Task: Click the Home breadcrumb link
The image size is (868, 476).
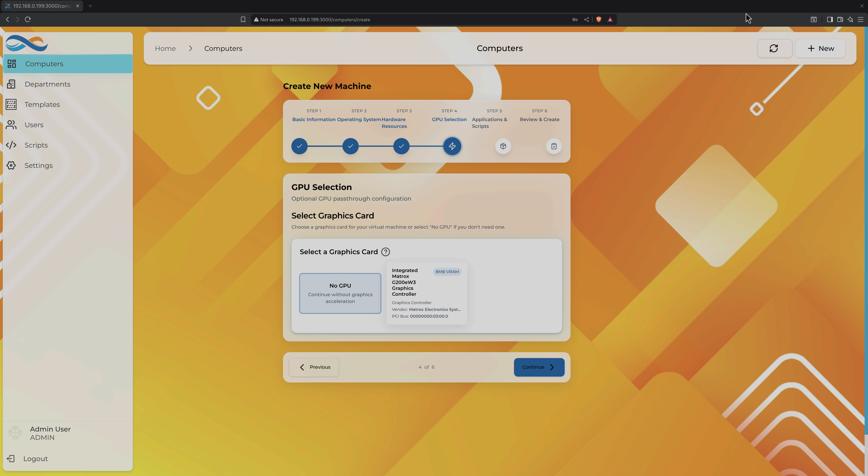Action: tap(165, 49)
